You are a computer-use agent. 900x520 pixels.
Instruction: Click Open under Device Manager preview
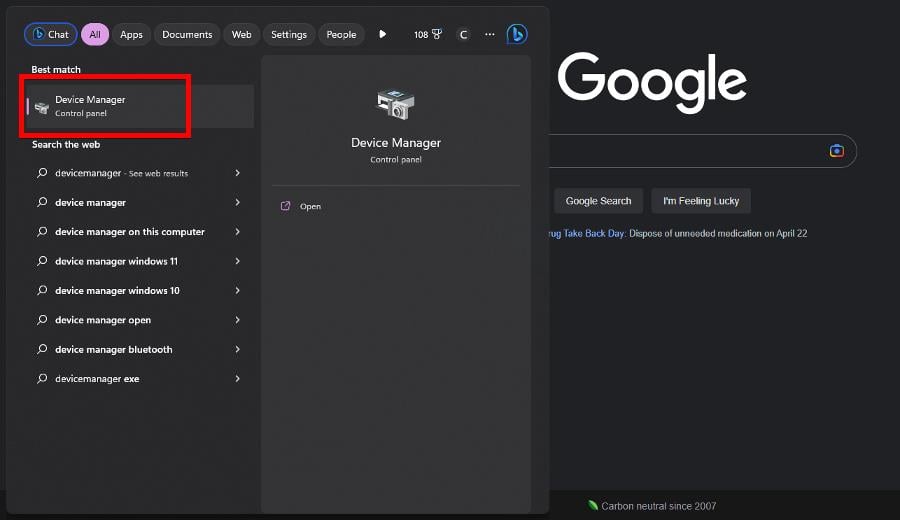click(310, 207)
